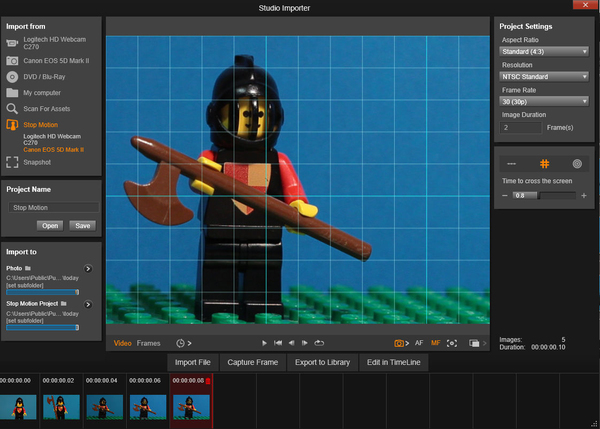Image resolution: width=600 pixels, height=429 pixels.
Task: Click the Project Name text field
Action: [x=54, y=207]
